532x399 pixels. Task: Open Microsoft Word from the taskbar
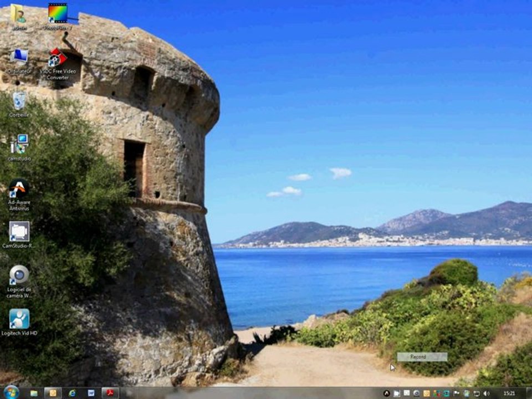click(91, 393)
